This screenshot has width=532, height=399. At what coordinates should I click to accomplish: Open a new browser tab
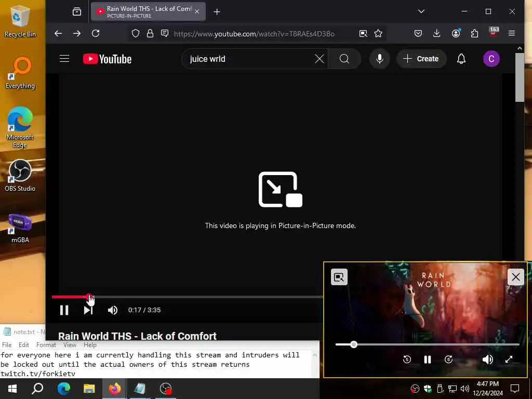(x=217, y=12)
